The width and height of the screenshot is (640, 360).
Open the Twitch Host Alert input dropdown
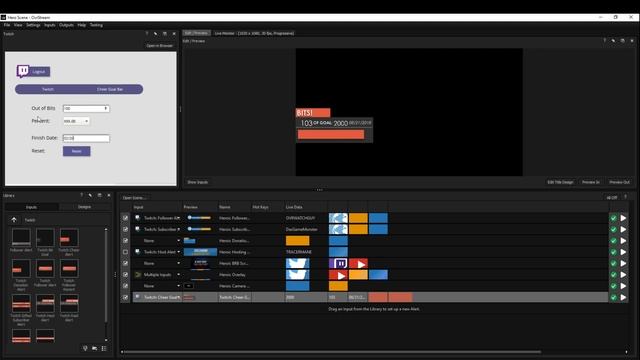178,252
